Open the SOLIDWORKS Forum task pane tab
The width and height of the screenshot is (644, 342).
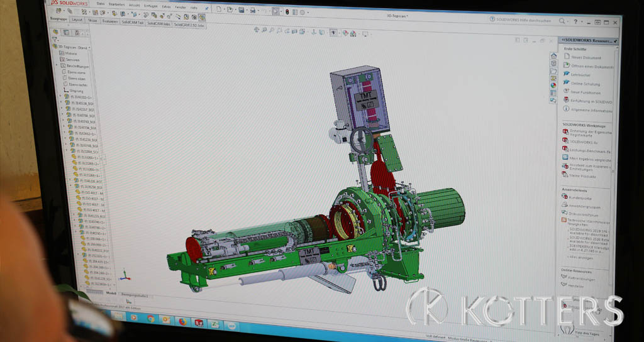tap(553, 100)
